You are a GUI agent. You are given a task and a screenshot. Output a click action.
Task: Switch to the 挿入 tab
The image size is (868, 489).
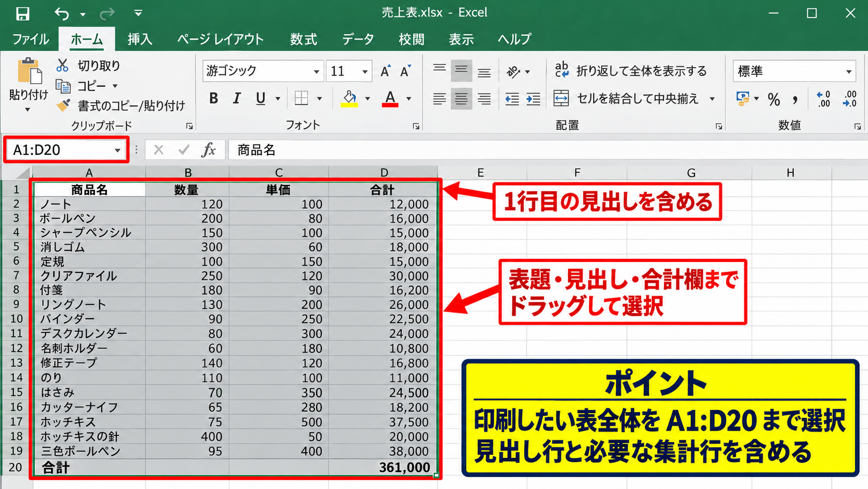coord(140,39)
